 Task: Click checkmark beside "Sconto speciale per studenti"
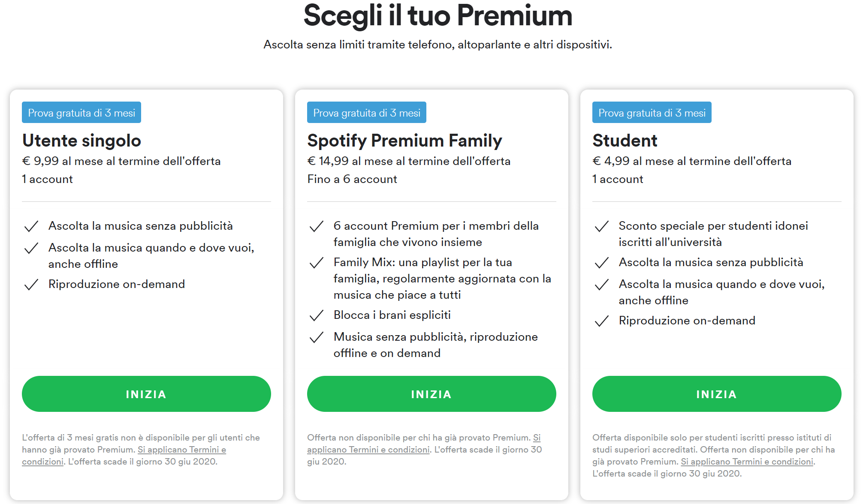tap(602, 226)
